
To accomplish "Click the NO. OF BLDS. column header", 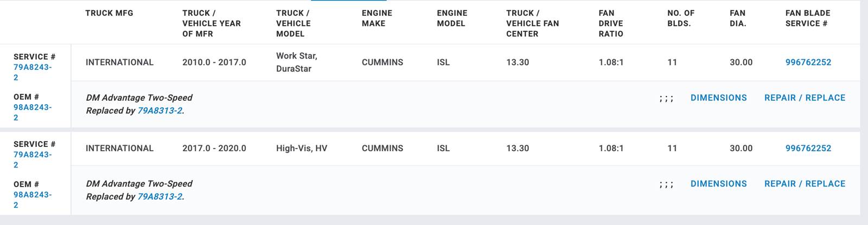I will [680, 18].
